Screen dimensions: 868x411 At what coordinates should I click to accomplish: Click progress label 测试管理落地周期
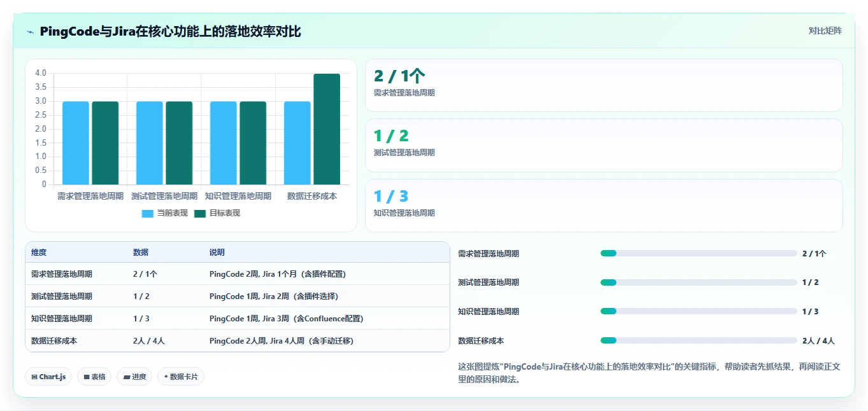pos(488,282)
